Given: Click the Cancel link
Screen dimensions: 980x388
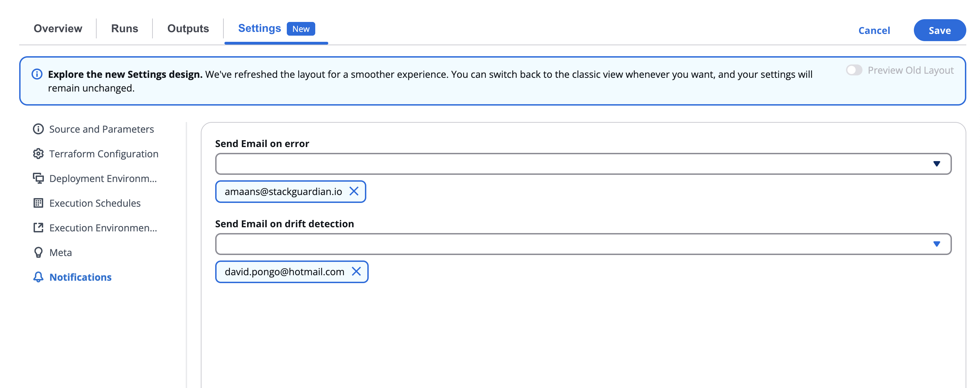Looking at the screenshot, I should [x=874, y=31].
